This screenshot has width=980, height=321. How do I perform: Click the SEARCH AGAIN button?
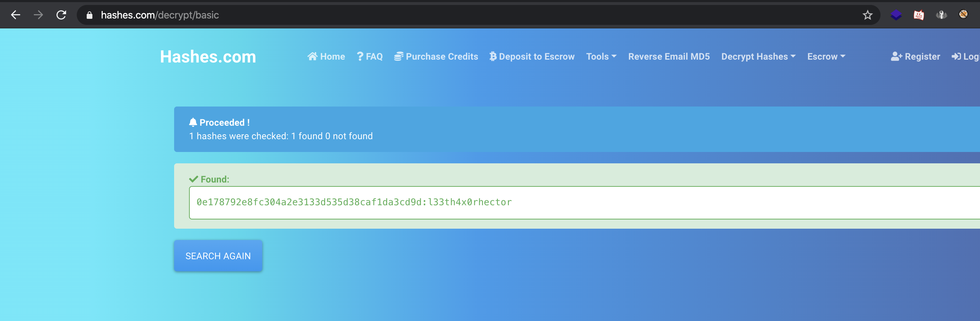point(218,256)
